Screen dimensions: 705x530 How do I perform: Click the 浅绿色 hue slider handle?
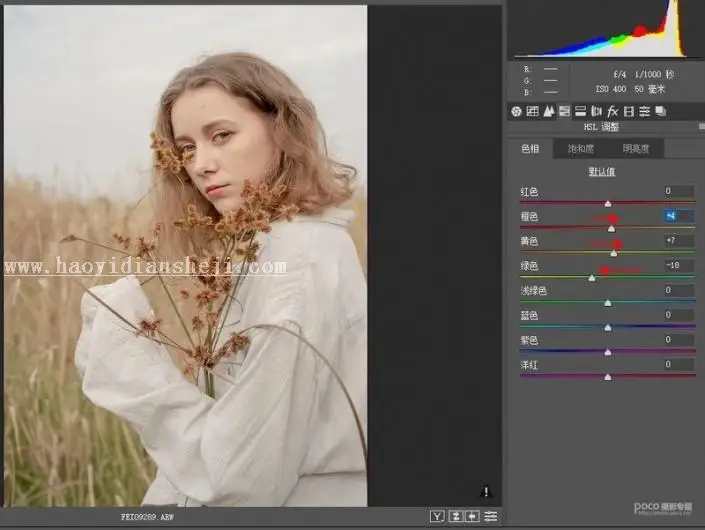pos(608,303)
